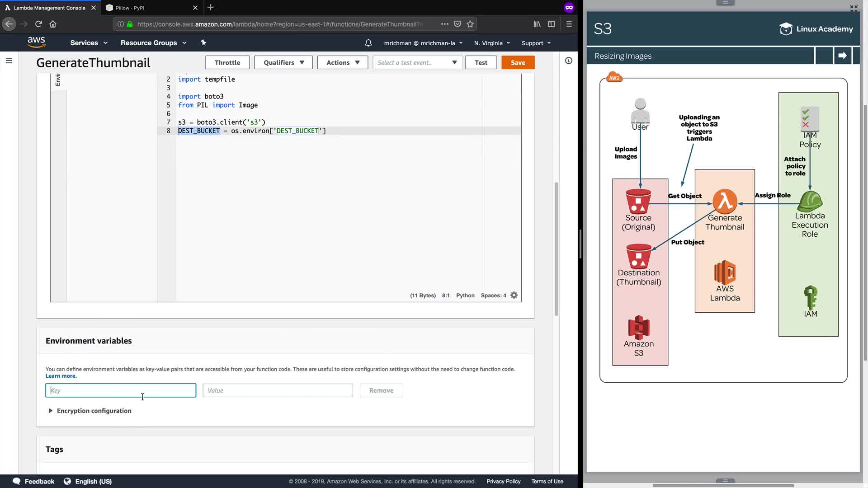Open the Actions dropdown menu

pos(343,62)
